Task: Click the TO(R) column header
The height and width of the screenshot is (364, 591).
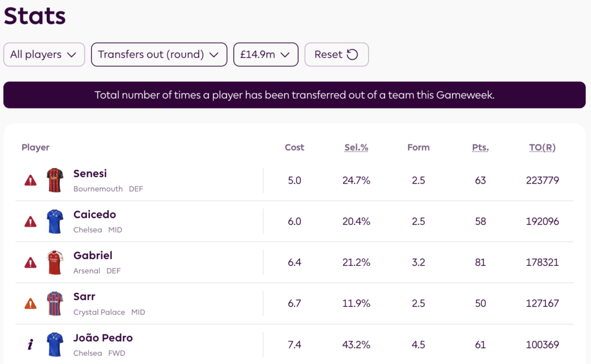Action: tap(542, 148)
